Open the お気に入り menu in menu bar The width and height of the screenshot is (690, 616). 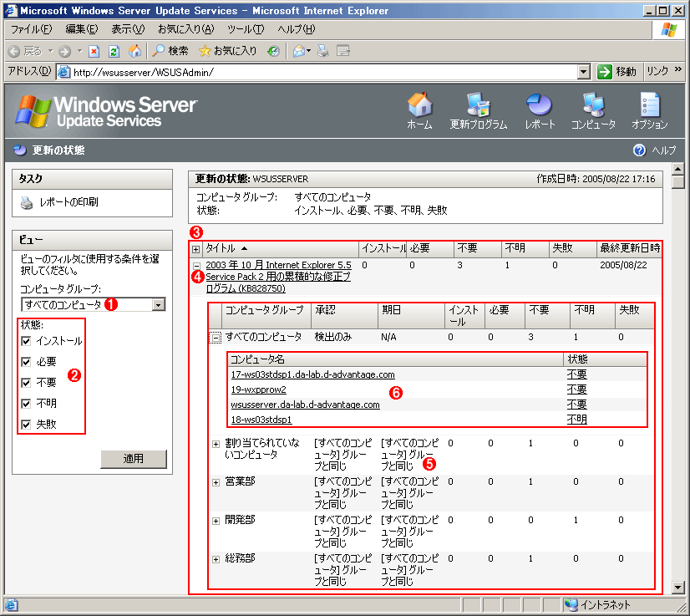(x=185, y=29)
